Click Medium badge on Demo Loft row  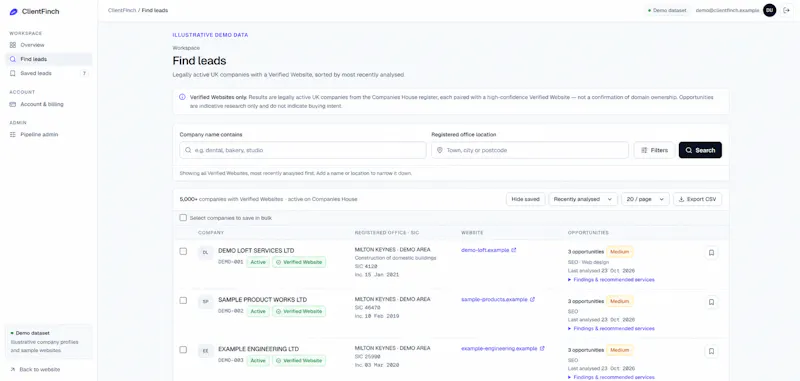(620, 252)
